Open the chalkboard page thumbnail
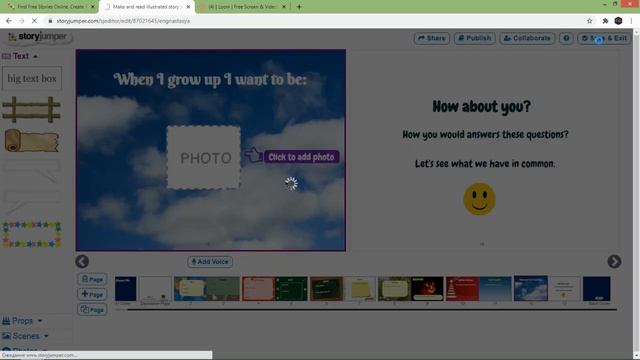640x360 pixels. [326, 289]
